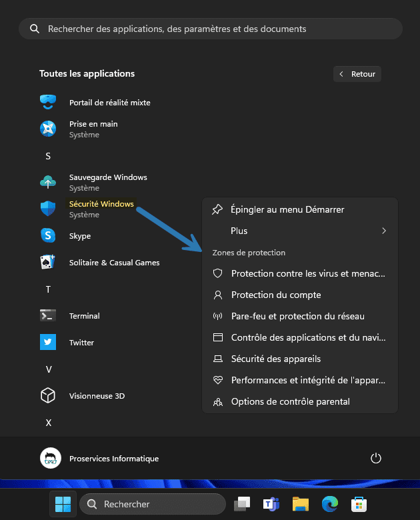The image size is (420, 520).
Task: Open Task View from the taskbar
Action: (x=242, y=504)
